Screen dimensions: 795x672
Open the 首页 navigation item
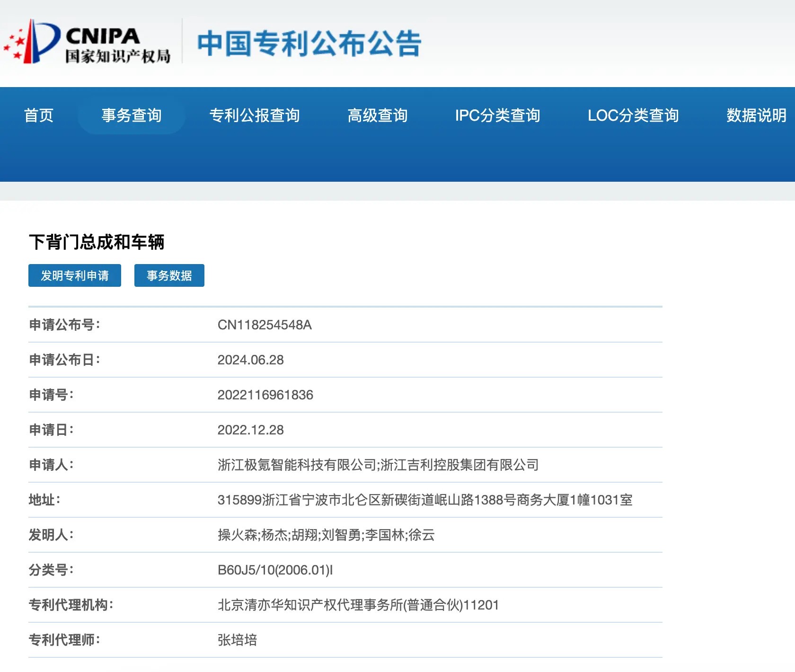click(39, 115)
